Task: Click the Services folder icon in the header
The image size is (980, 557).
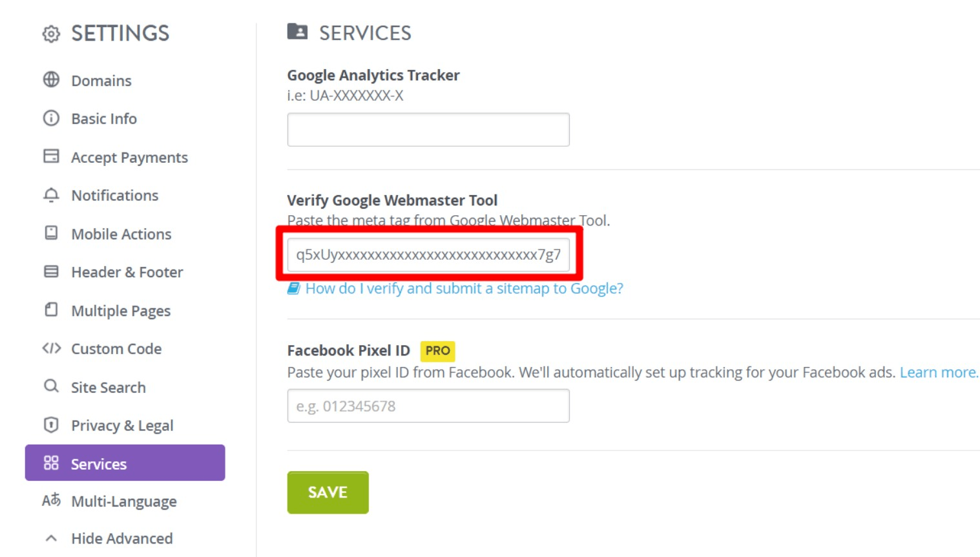Action: click(x=297, y=32)
